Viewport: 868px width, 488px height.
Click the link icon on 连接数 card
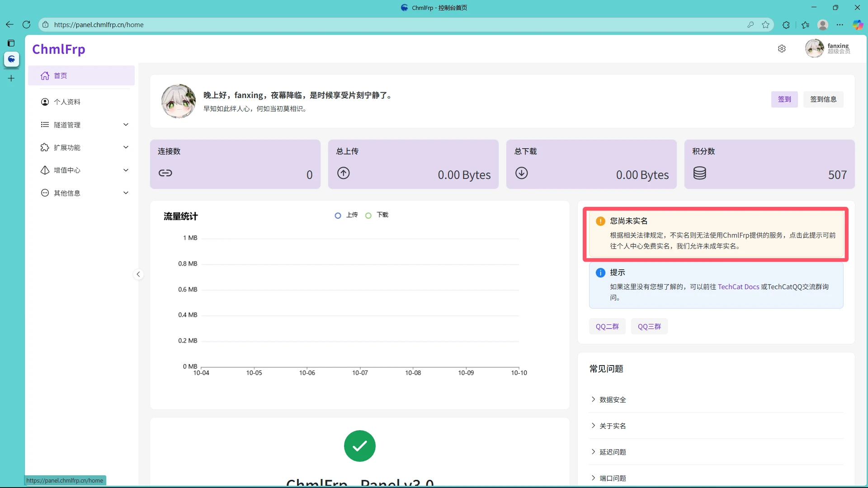(x=165, y=173)
